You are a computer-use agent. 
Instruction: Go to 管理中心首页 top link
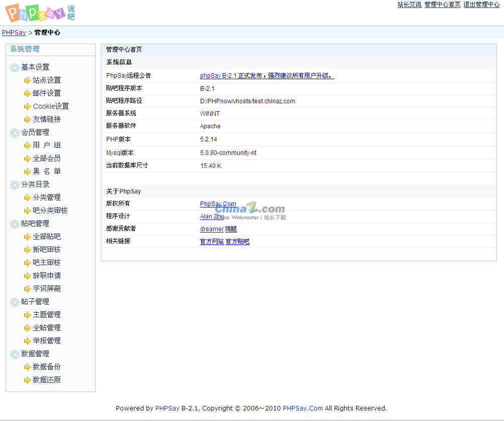click(x=442, y=5)
